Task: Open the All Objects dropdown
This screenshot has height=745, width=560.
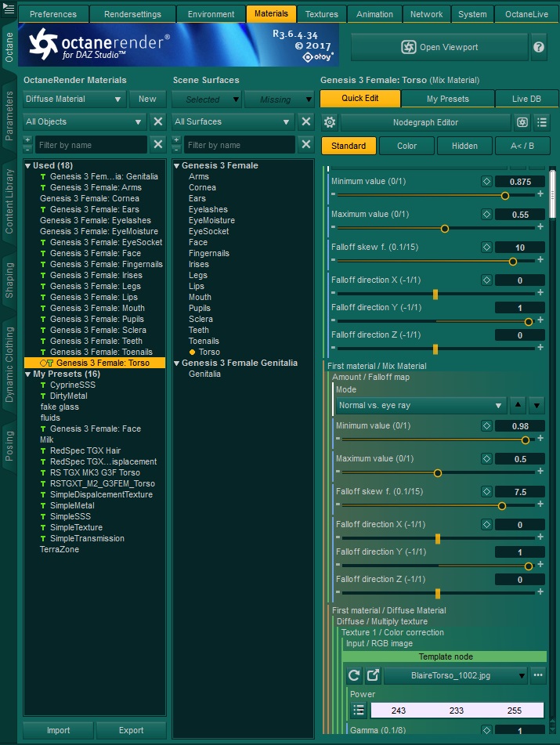Action: coord(84,121)
